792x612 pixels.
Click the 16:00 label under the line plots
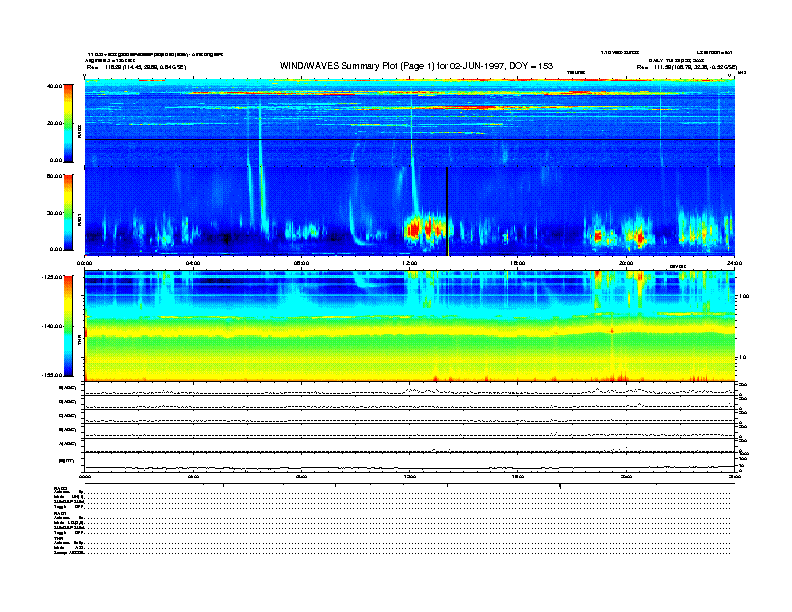coord(518,476)
